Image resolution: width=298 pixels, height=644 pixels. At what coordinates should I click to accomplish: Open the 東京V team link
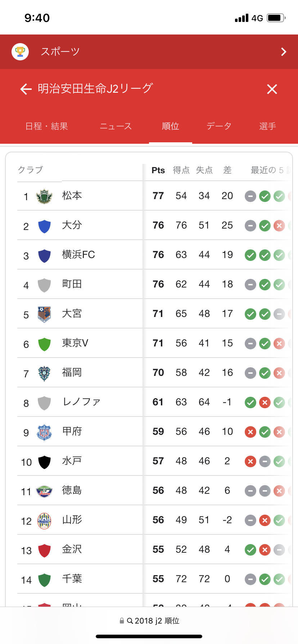pos(75,343)
